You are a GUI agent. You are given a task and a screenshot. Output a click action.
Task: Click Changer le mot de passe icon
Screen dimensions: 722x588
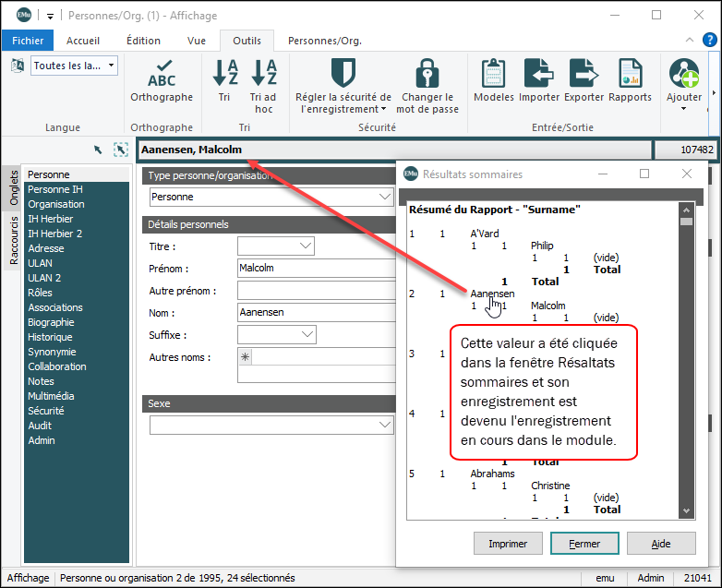click(427, 73)
